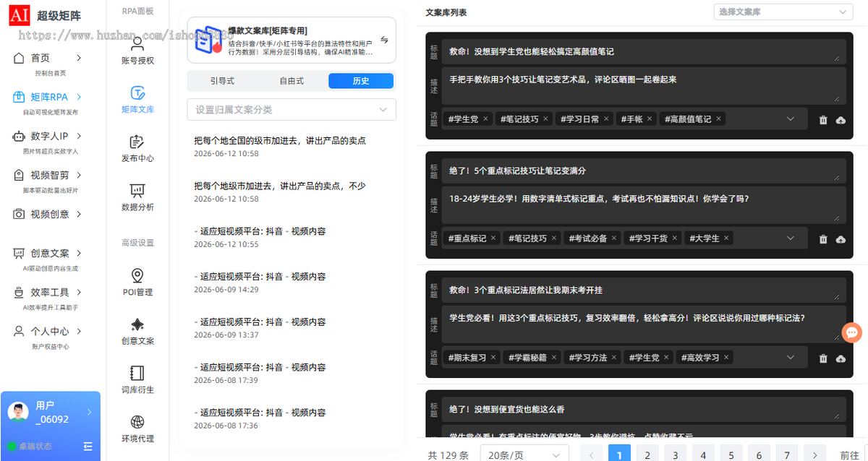Viewport: 868px width, 461px height.
Task: Click the user avatar image
Action: (x=18, y=413)
